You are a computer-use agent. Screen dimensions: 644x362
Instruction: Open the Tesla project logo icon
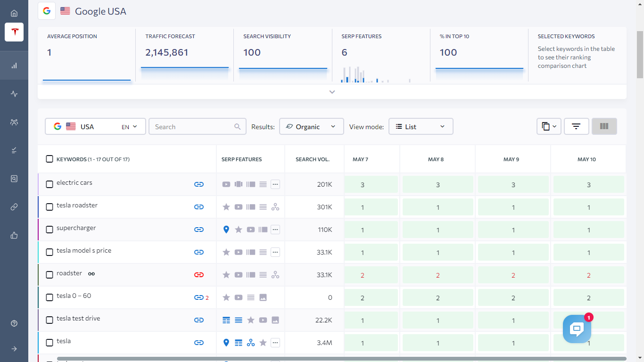(14, 32)
